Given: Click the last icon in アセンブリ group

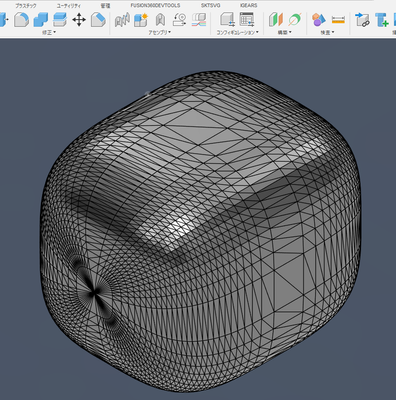Looking at the screenshot, I should click(x=199, y=20).
